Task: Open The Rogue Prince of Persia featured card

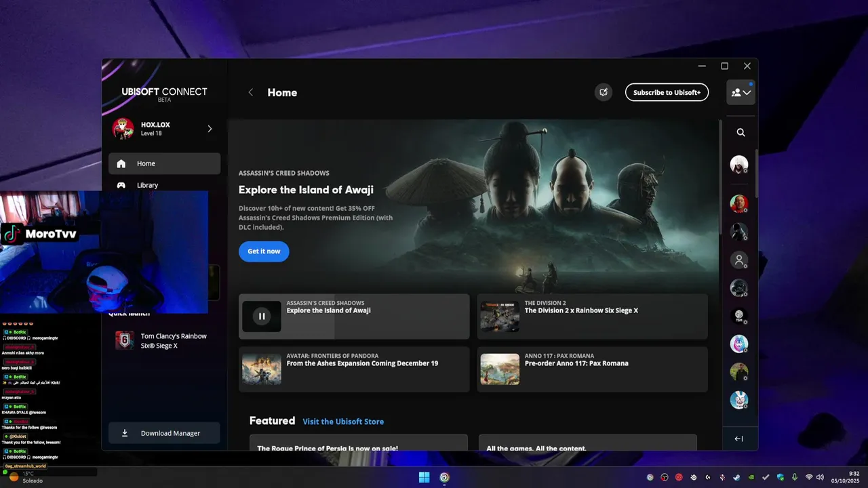Action: pyautogui.click(x=359, y=443)
